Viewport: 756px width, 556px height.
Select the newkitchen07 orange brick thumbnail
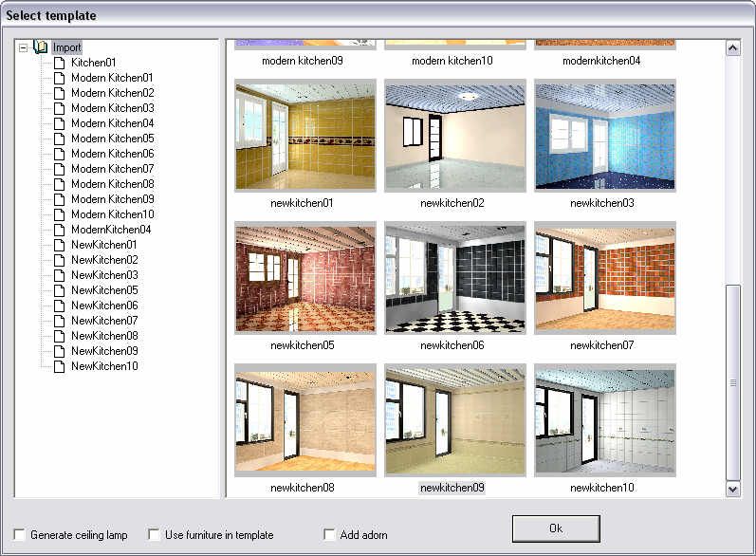click(605, 278)
